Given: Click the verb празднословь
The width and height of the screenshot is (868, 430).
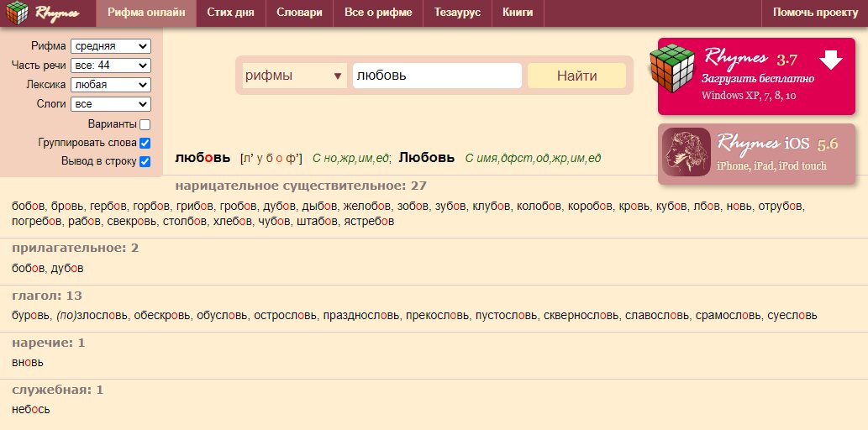Looking at the screenshot, I should point(361,316).
